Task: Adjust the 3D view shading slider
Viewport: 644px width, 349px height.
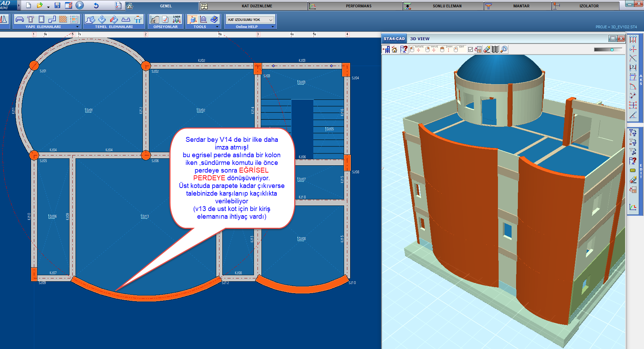Action: click(612, 50)
